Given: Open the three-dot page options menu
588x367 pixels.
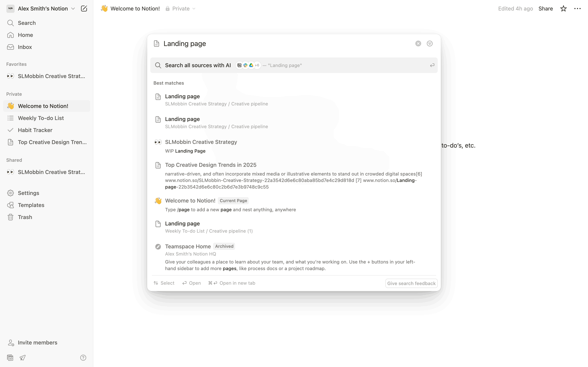Looking at the screenshot, I should tap(577, 9).
